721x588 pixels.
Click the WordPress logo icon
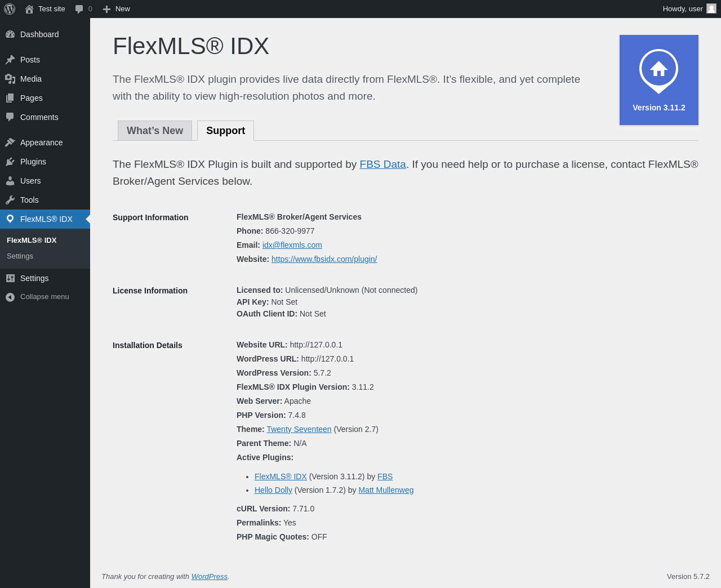click(10, 9)
